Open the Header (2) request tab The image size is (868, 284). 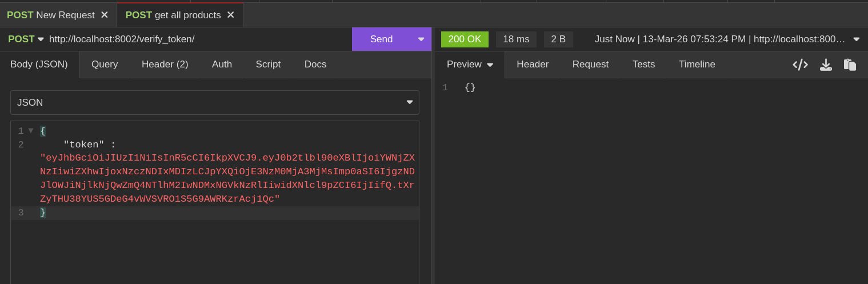[165, 65]
